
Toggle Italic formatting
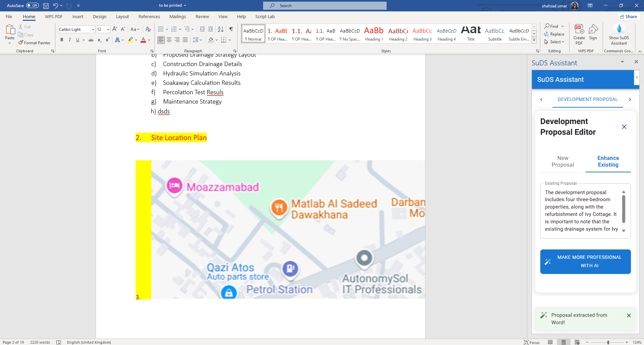(70, 40)
